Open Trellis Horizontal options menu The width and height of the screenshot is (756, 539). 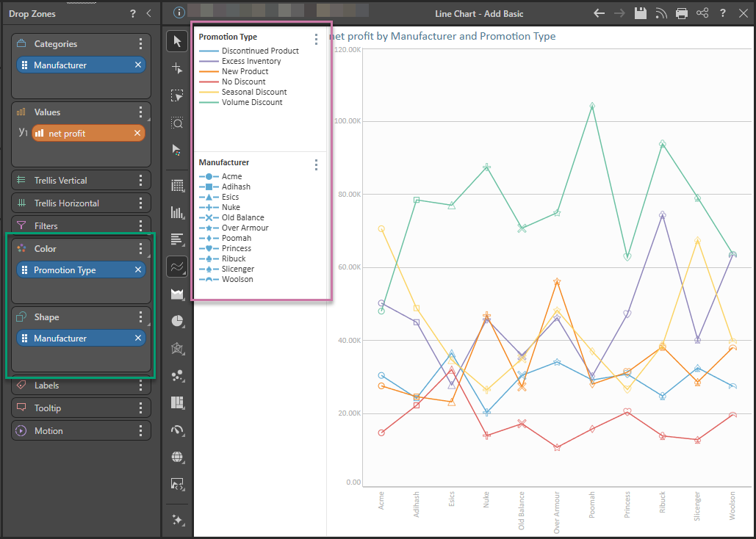140,203
